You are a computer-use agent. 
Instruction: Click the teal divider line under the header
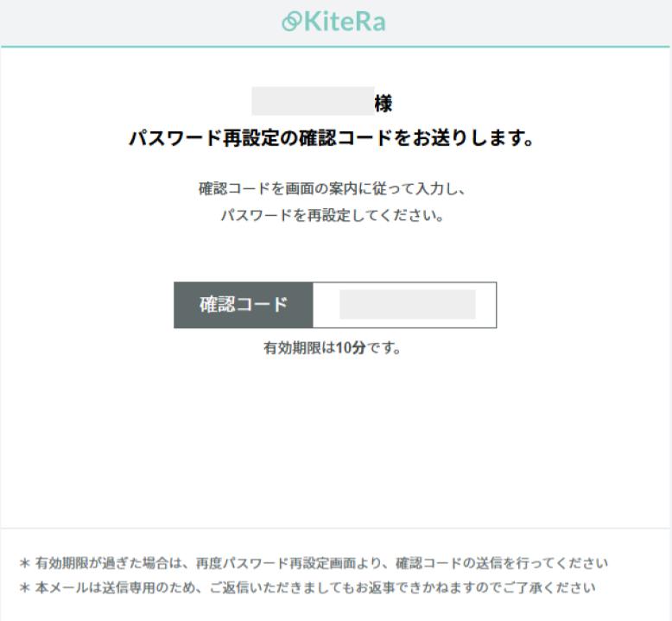click(336, 47)
